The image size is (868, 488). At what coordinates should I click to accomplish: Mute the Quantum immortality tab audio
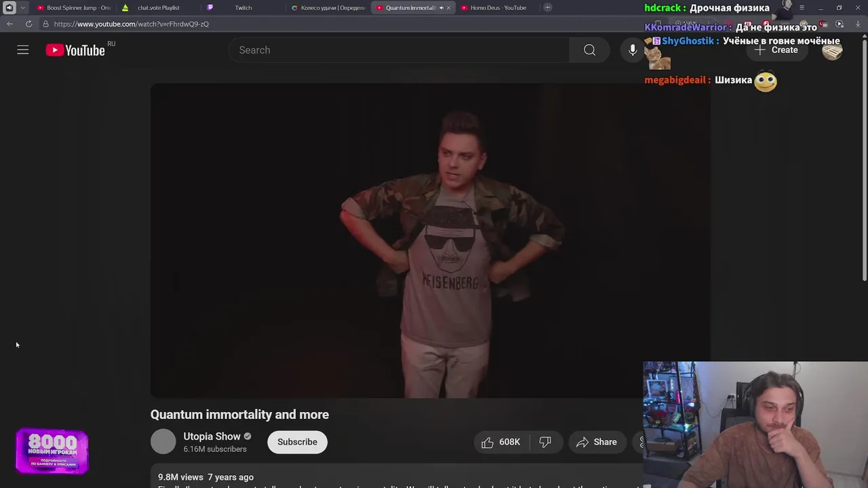pyautogui.click(x=441, y=7)
